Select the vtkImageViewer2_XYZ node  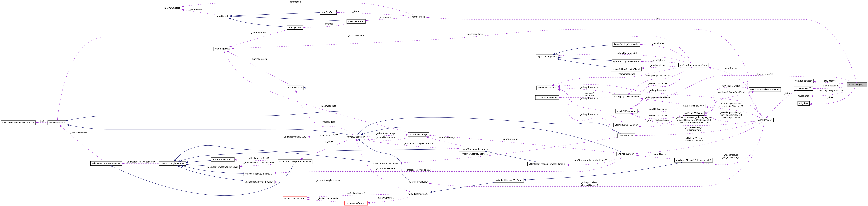click(x=295, y=137)
